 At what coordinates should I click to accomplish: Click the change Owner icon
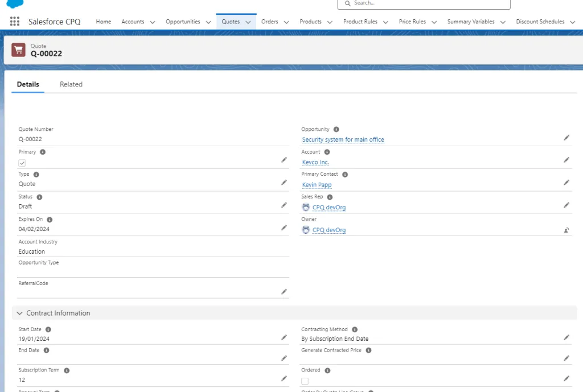pos(566,230)
